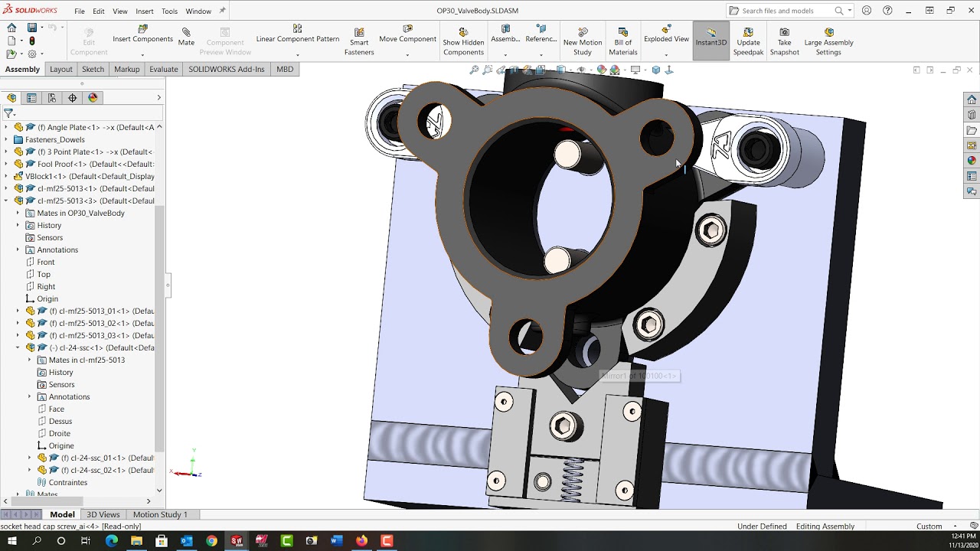The width and height of the screenshot is (980, 551).
Task: Click the Insert Components tool icon
Action: [x=142, y=28]
